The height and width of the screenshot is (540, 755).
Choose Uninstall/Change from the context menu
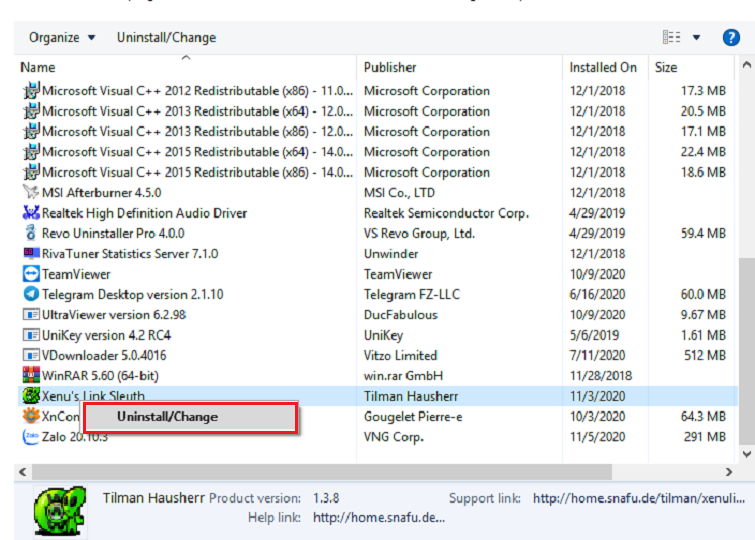pos(167,417)
